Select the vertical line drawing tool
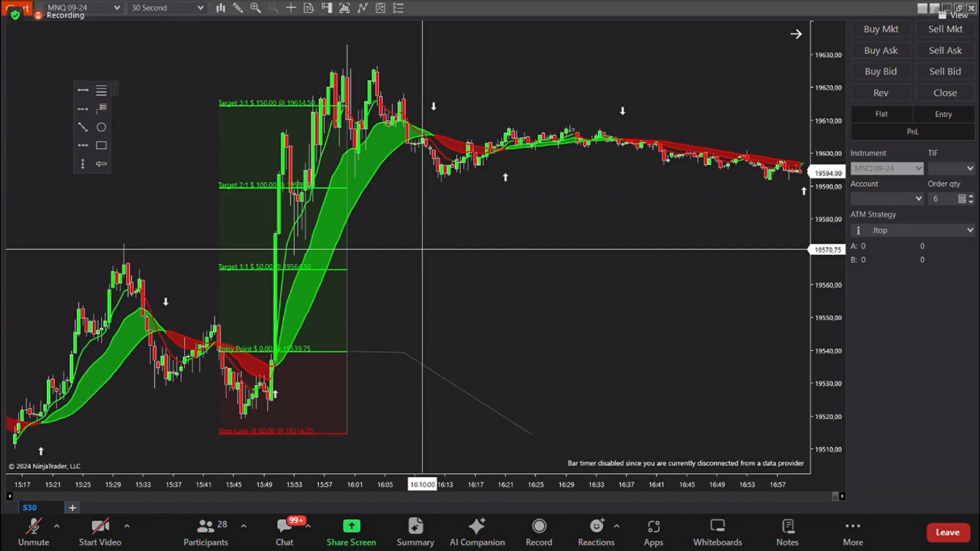The width and height of the screenshot is (980, 551). click(83, 164)
